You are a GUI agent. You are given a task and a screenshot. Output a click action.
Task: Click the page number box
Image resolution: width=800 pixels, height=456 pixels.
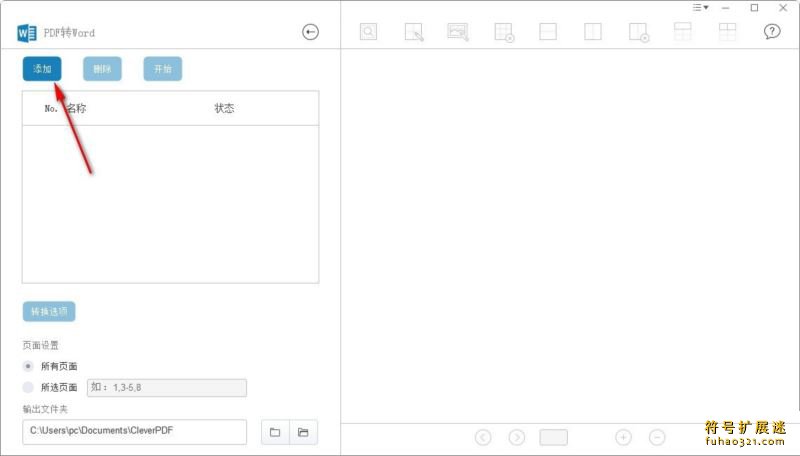pos(554,437)
